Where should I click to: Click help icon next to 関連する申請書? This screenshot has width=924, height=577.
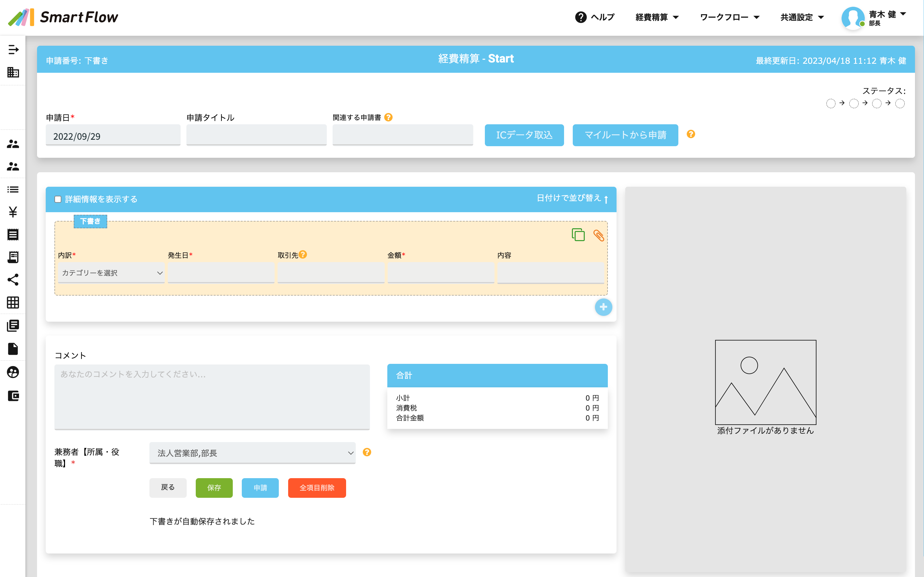pos(388,117)
